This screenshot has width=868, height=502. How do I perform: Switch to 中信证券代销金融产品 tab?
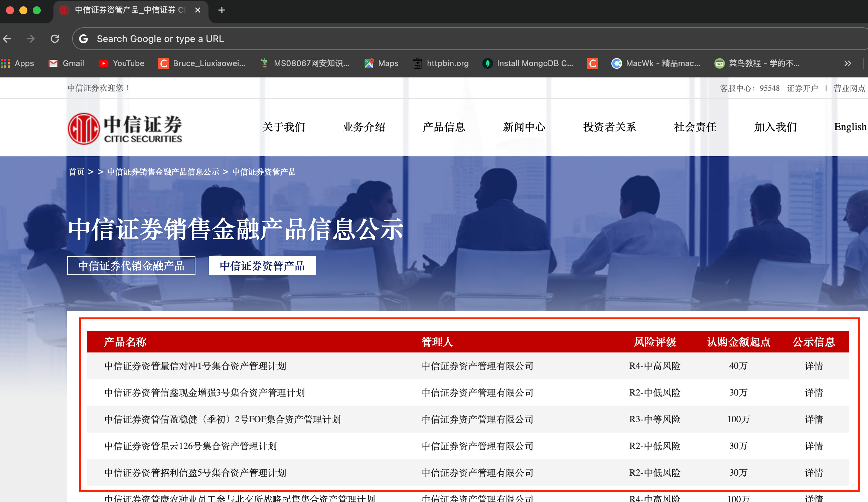[131, 266]
